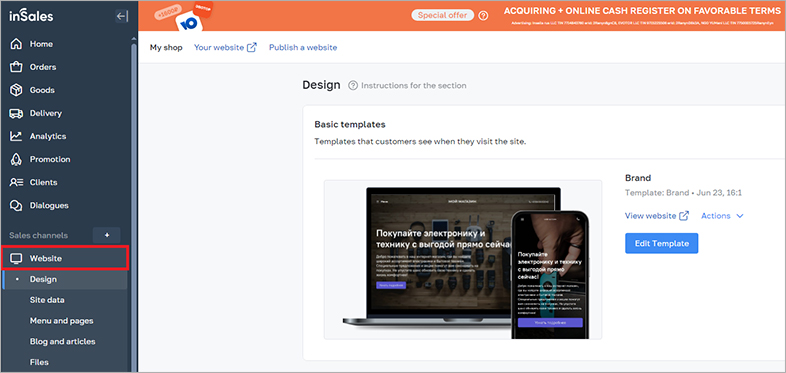This screenshot has width=786, height=373.
Task: Open Instructions for the section link
Action: [414, 85]
